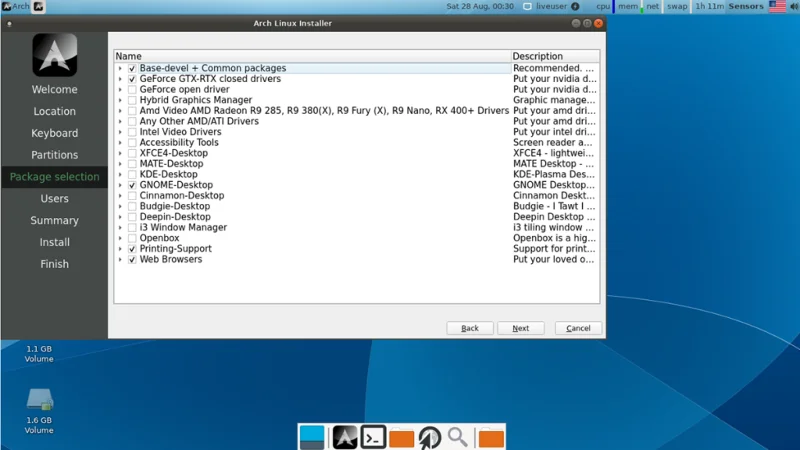Expand the Any Other AMD/ATI Drivers row
Screen dimensions: 800x450
pos(120,121)
